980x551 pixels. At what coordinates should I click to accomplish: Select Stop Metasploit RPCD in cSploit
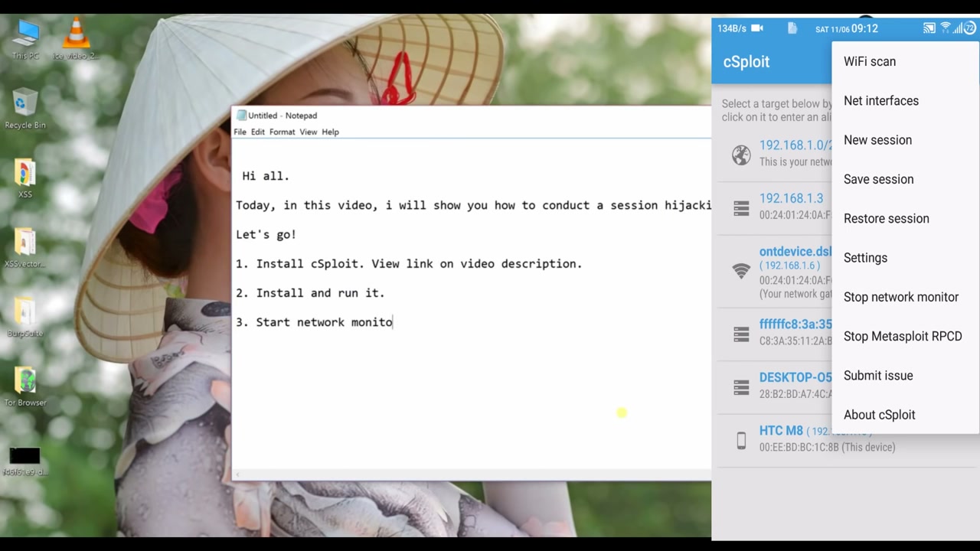[x=905, y=336]
